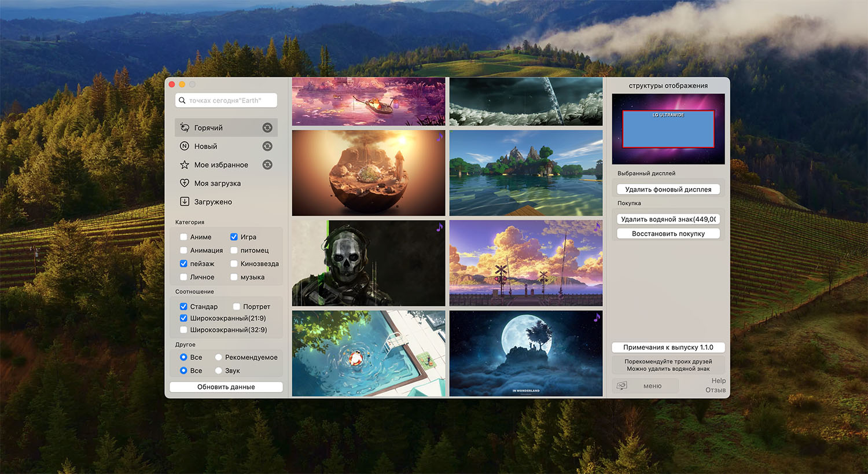
Task: Open the Загружено section in the sidebar
Action: pos(213,202)
